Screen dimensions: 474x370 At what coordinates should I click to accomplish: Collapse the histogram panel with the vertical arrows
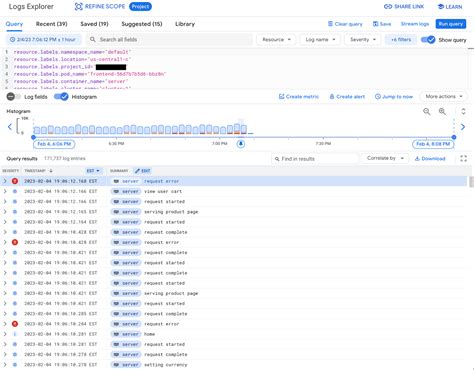point(463,112)
